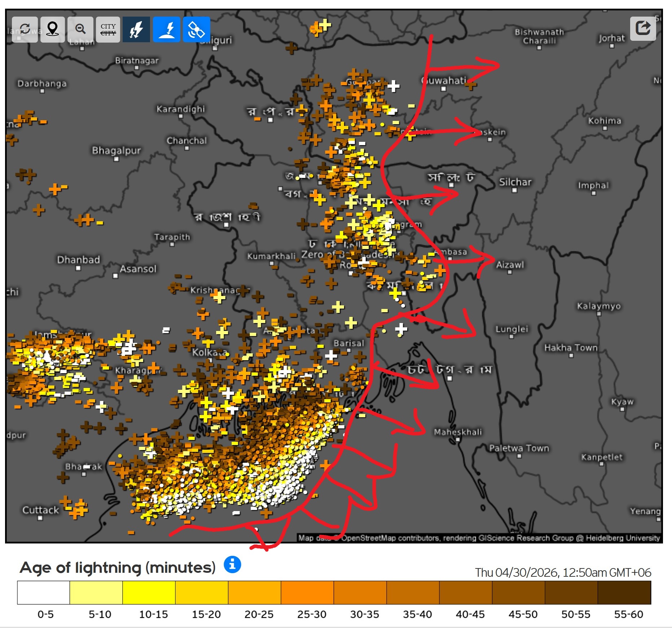Click the Kolkata city label

[x=209, y=352]
